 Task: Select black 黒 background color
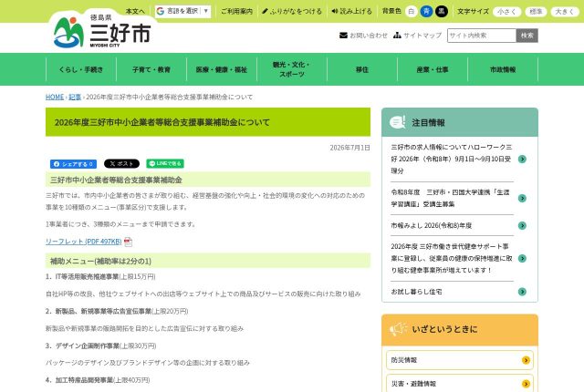click(x=442, y=11)
